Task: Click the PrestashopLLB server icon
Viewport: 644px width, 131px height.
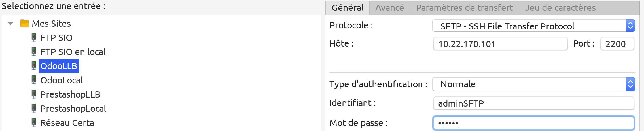Action: [34, 94]
